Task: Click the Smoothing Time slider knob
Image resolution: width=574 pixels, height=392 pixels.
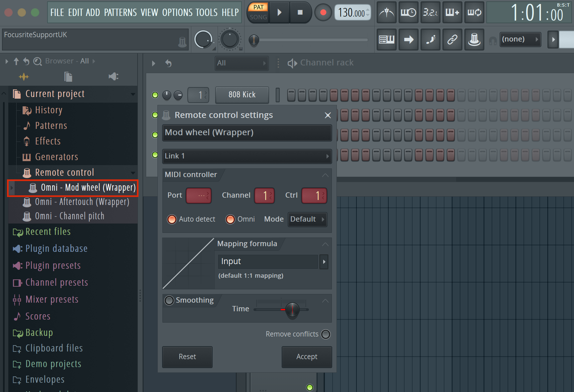Action: pos(292,310)
